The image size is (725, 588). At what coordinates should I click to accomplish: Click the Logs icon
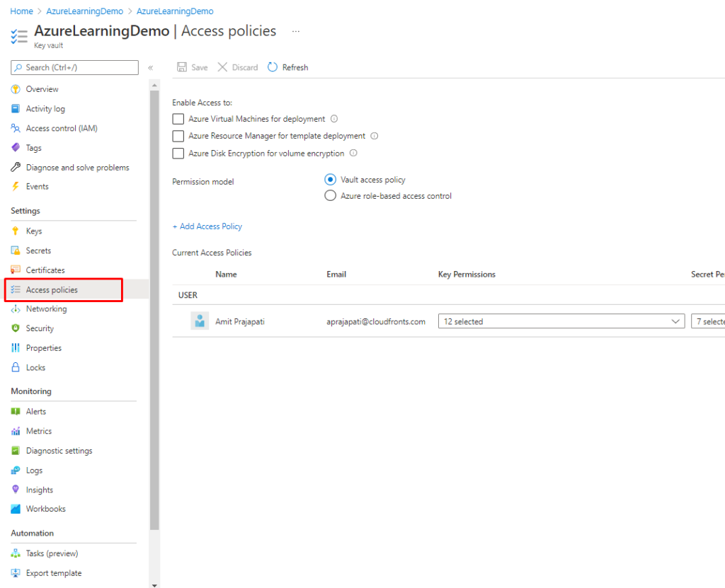pyautogui.click(x=16, y=470)
